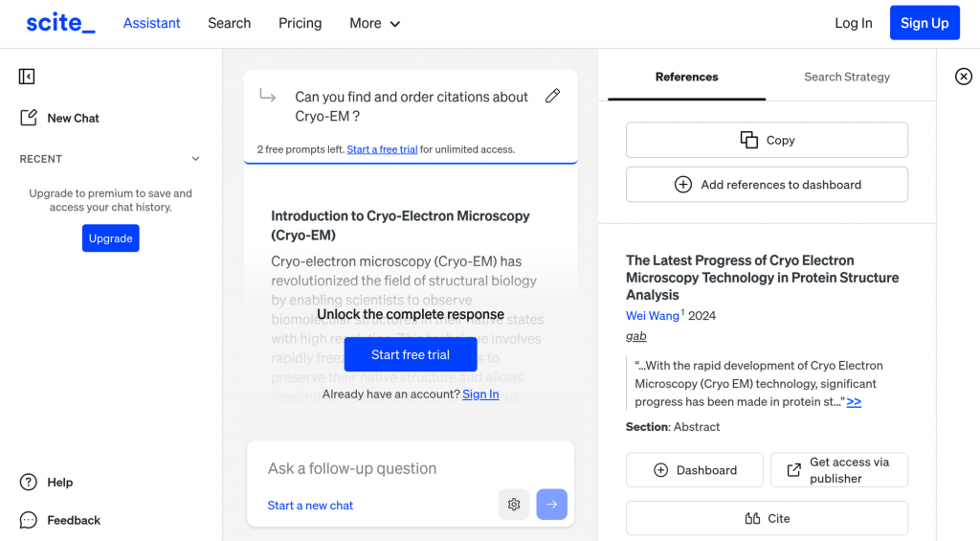Close the references panel with X icon
The height and width of the screenshot is (541, 980).
[x=964, y=77]
